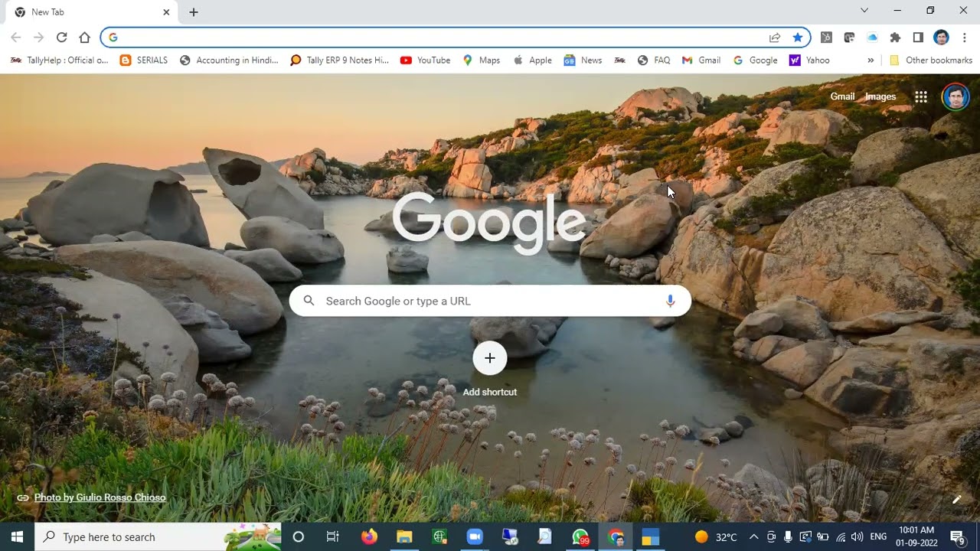
Task: Open the Other bookmarks folder
Action: tap(930, 60)
